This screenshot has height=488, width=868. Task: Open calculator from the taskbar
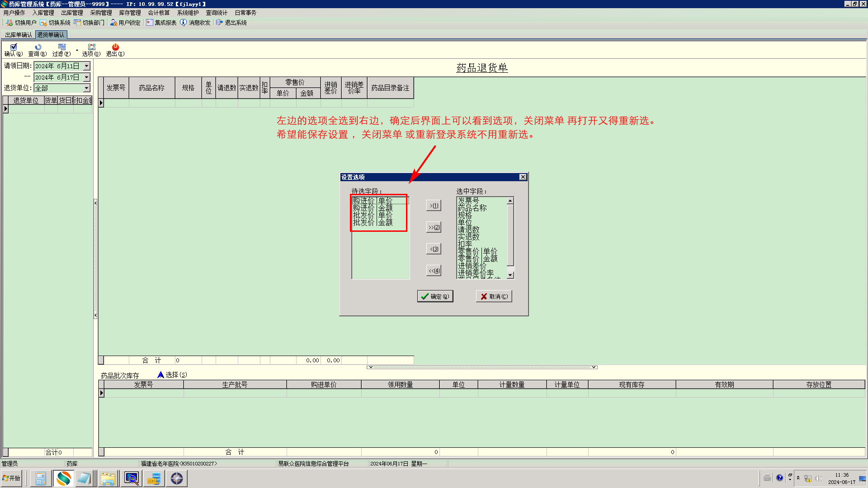(x=41, y=479)
